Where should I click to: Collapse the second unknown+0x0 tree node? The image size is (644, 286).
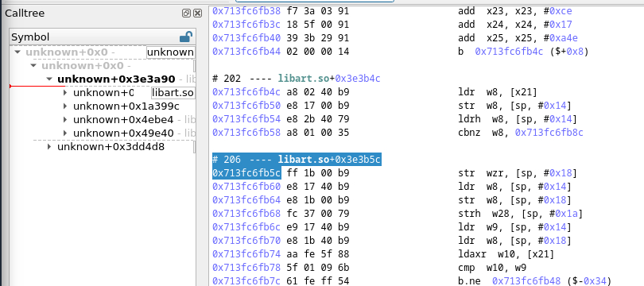pyautogui.click(x=33, y=66)
